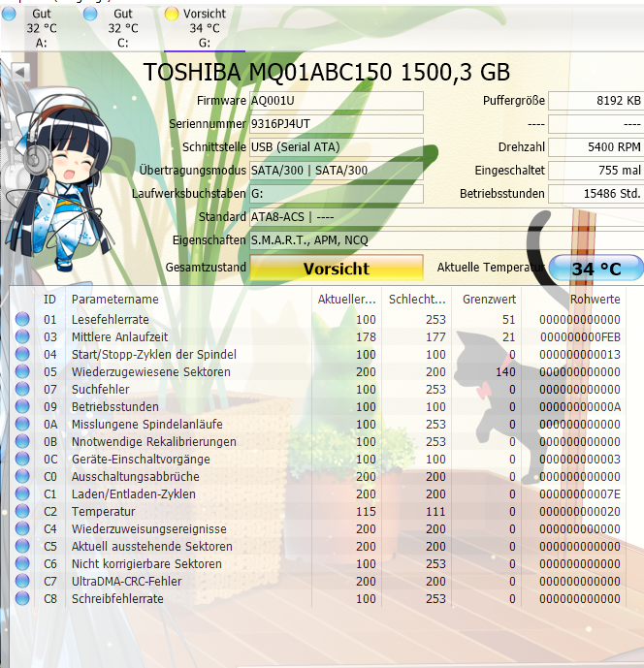Click status orb of Nicht korrigierbare Sektoren row
The height and width of the screenshot is (668, 644).
(x=22, y=563)
